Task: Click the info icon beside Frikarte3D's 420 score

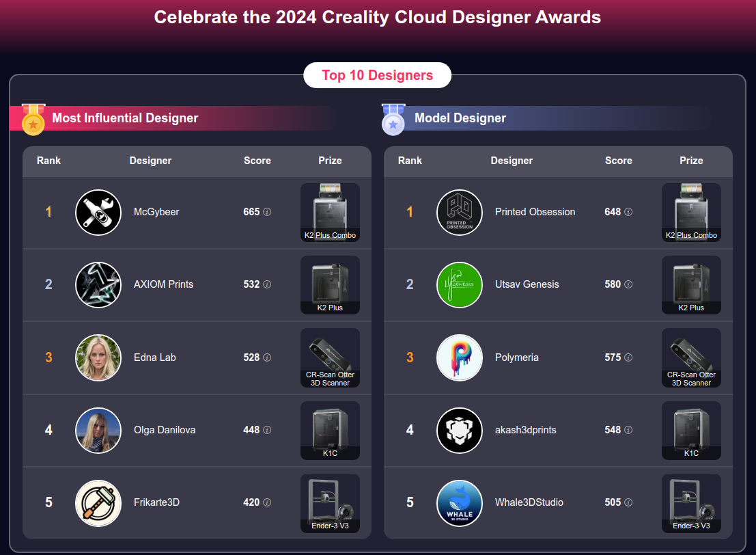Action: 267,502
